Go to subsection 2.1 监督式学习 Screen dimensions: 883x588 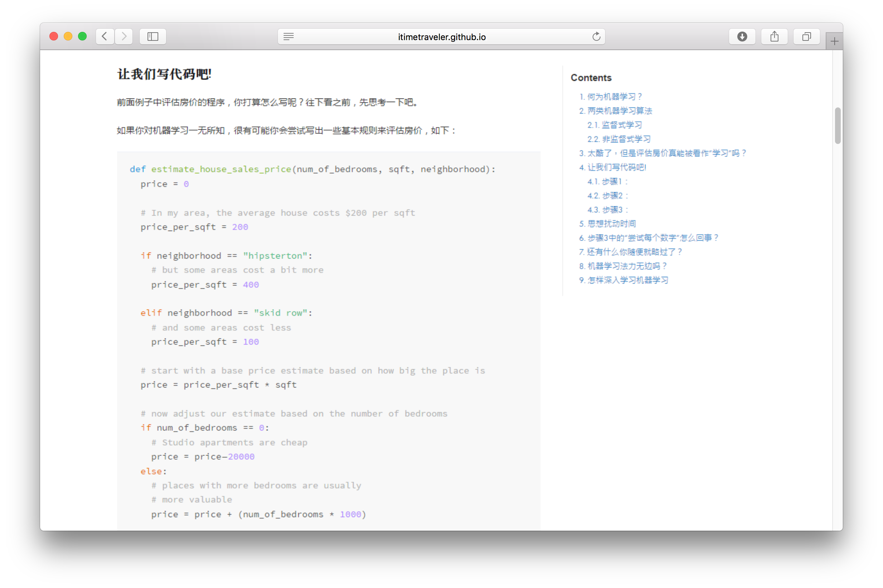(614, 125)
